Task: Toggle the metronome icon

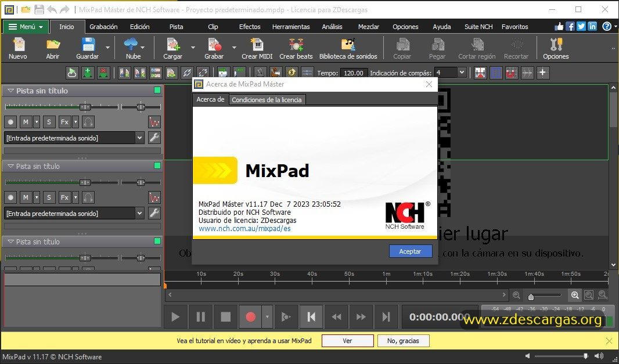Action: tap(260, 73)
